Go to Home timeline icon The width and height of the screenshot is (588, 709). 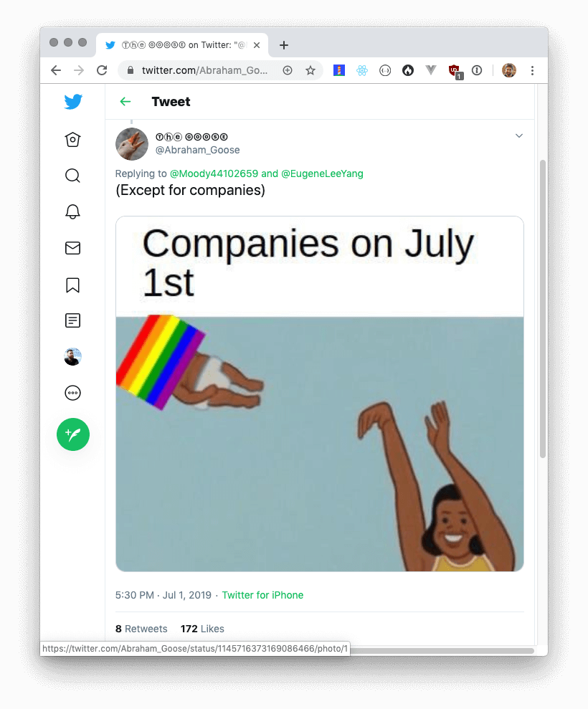73,139
